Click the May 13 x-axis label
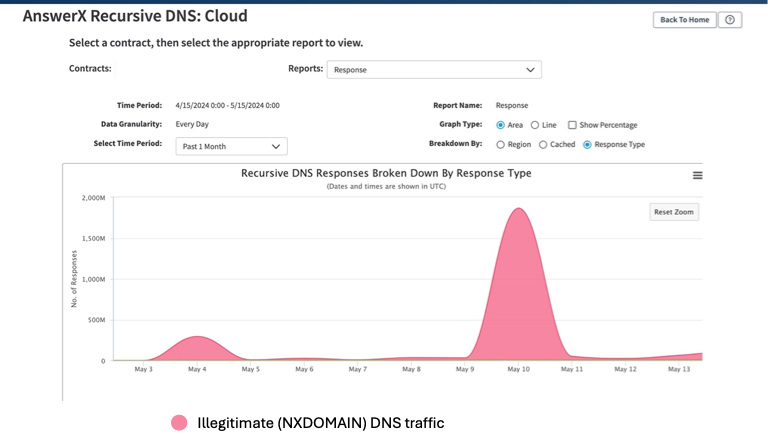Screen dimensions: 768x443 click(x=678, y=369)
